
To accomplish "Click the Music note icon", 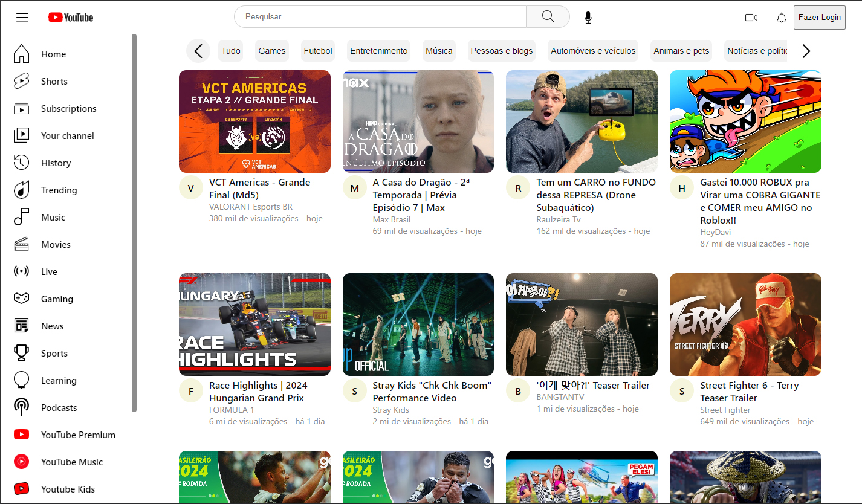I will 21,217.
